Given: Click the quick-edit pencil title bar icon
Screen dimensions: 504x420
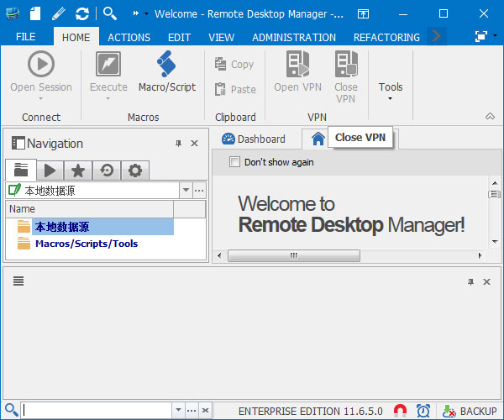Looking at the screenshot, I should pos(58,13).
